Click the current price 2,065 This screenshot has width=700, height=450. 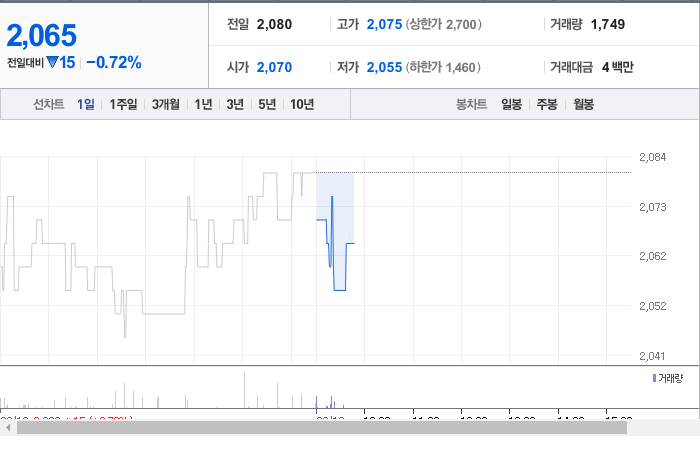point(42,35)
